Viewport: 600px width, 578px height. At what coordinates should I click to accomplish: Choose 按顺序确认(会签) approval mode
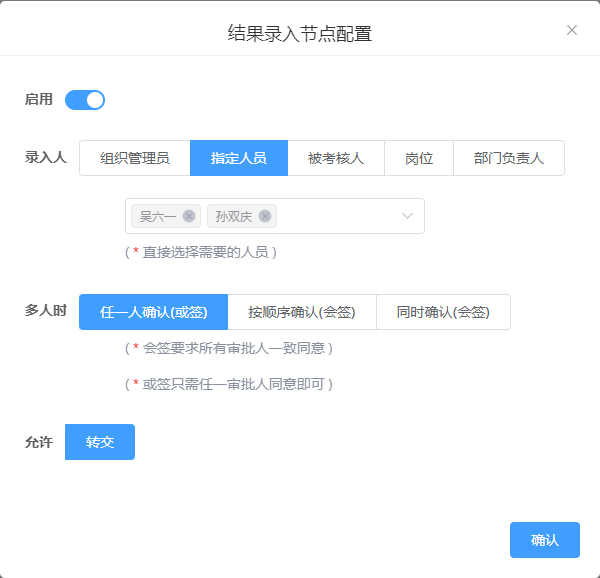click(302, 312)
